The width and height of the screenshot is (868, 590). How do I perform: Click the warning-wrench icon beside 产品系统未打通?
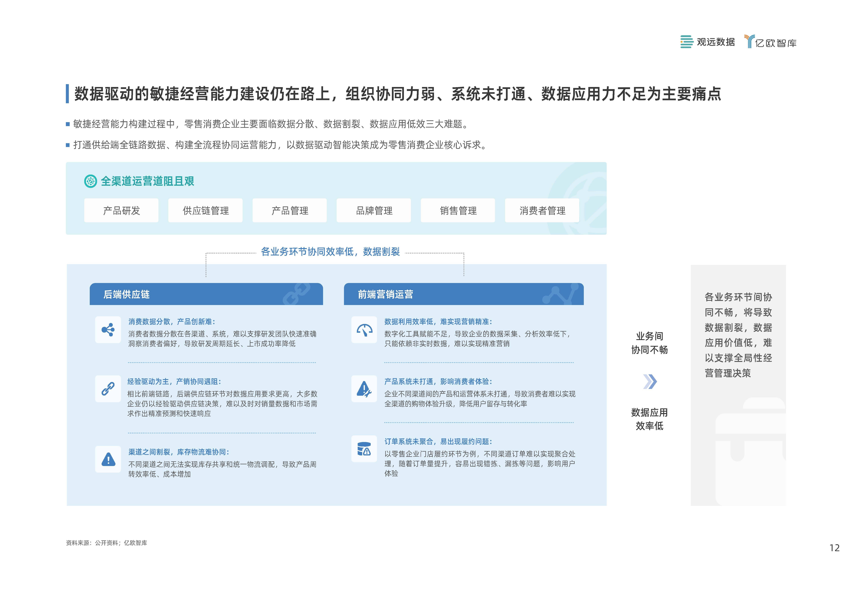[x=364, y=389]
